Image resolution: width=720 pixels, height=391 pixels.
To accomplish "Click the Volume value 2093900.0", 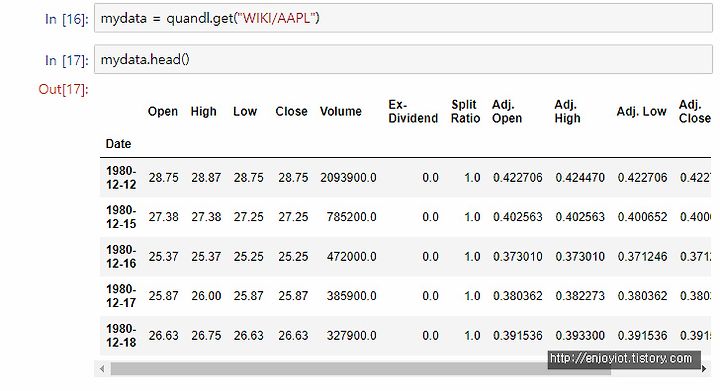I will [348, 178].
